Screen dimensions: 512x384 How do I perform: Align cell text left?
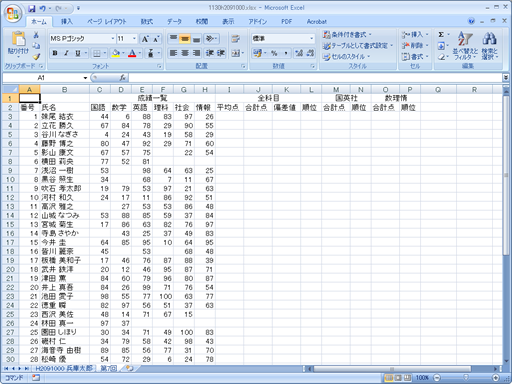(173, 53)
